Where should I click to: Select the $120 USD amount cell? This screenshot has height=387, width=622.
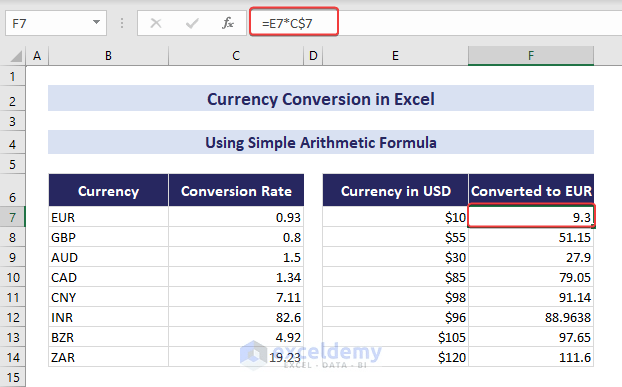pos(395,357)
